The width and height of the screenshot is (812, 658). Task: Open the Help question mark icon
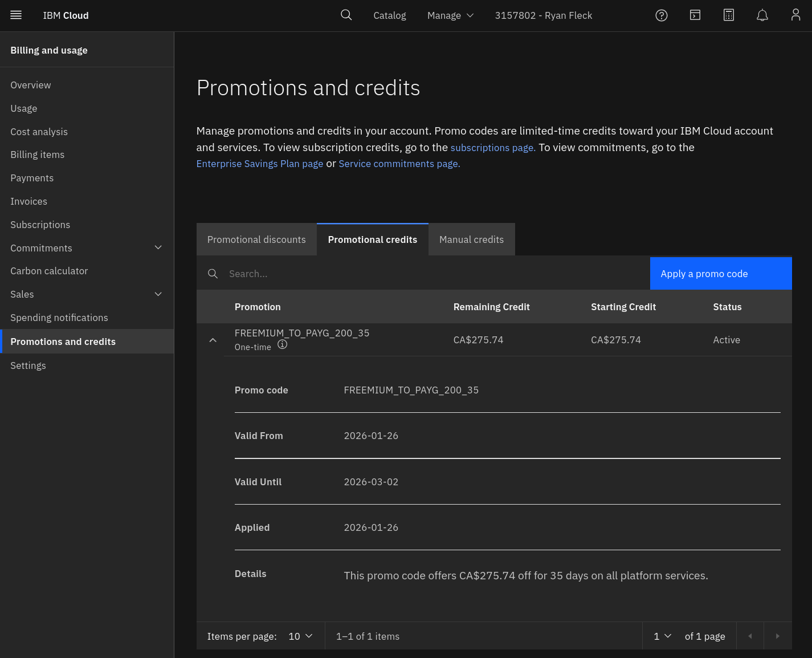coord(661,15)
